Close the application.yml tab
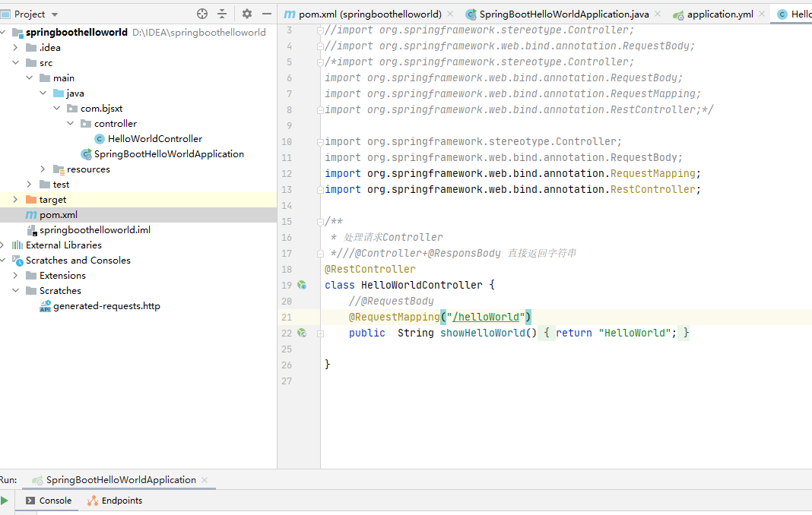The height and width of the screenshot is (515, 812). click(x=762, y=14)
